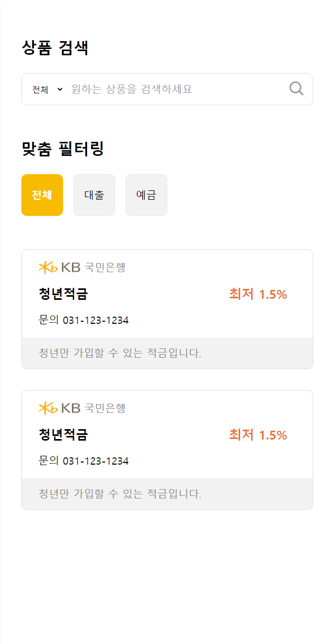Enable the 예금 filter
This screenshot has height=644, width=334.
pos(146,195)
